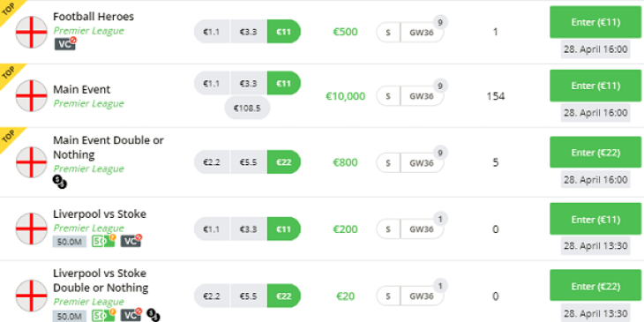Open the S option in the Main Event row

coord(388,96)
